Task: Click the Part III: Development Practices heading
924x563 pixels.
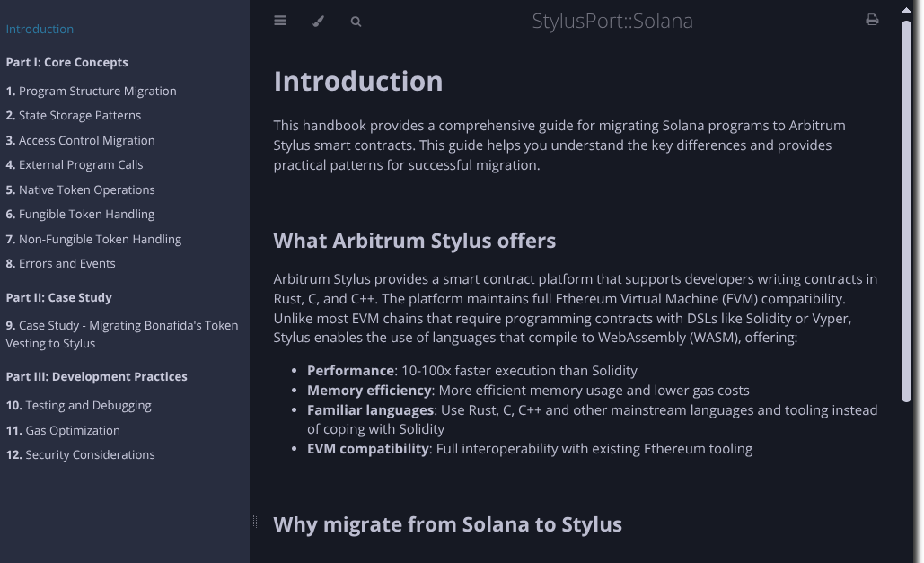Action: click(x=97, y=377)
